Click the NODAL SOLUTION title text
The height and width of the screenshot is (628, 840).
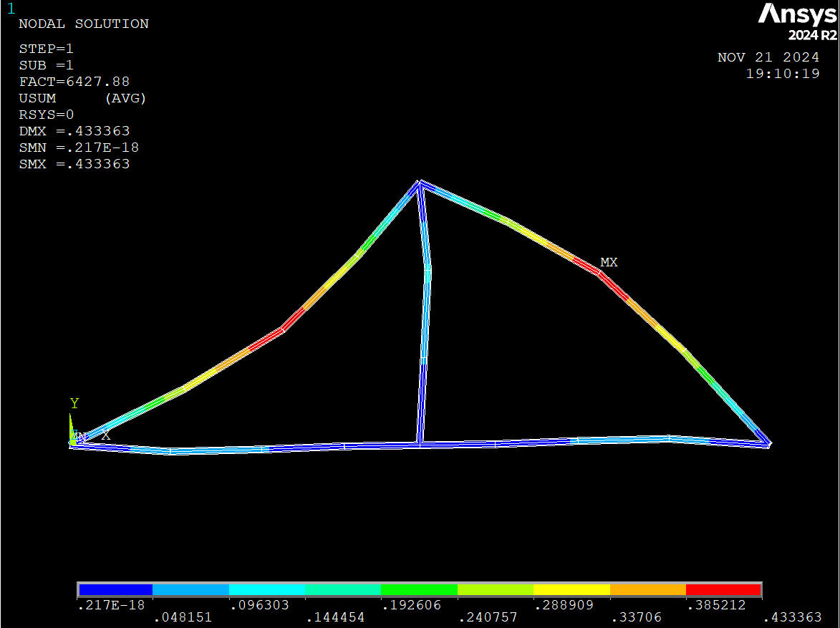tap(84, 24)
